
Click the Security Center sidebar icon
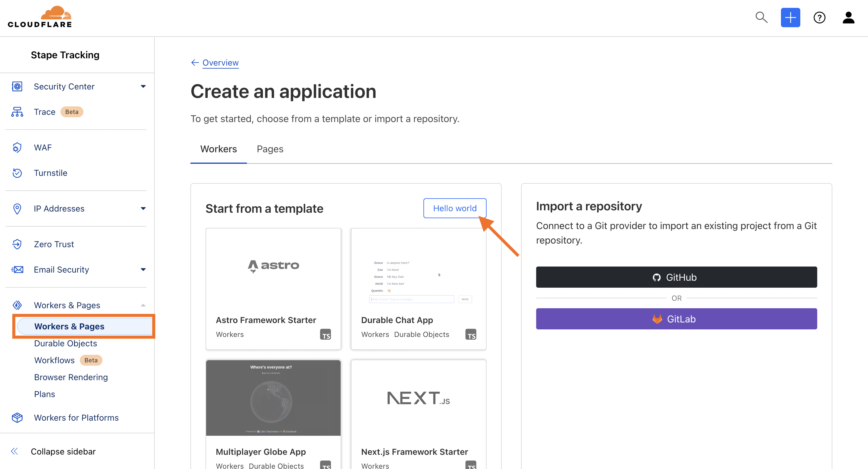pos(17,86)
